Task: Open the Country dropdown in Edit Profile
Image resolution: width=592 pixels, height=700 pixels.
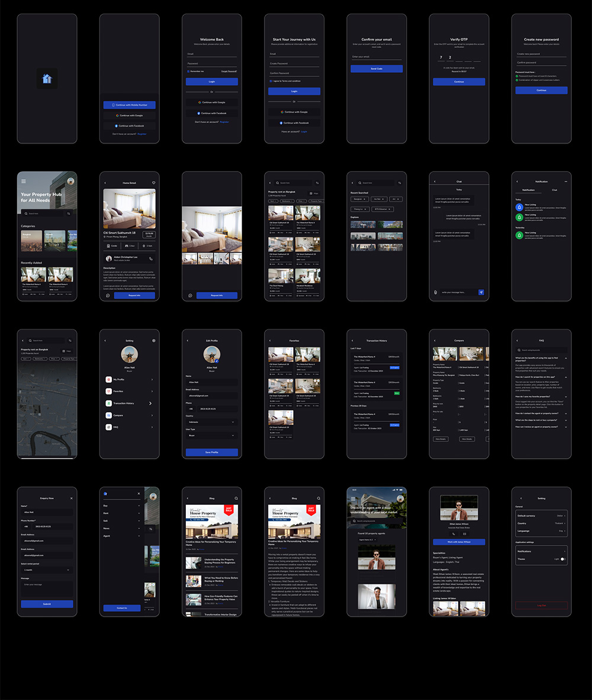Action: click(x=211, y=422)
